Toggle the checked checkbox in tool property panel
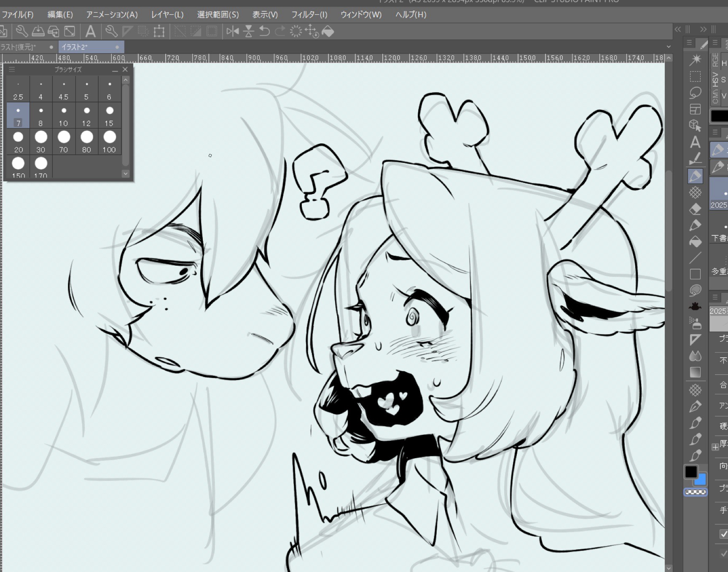 [x=724, y=534]
